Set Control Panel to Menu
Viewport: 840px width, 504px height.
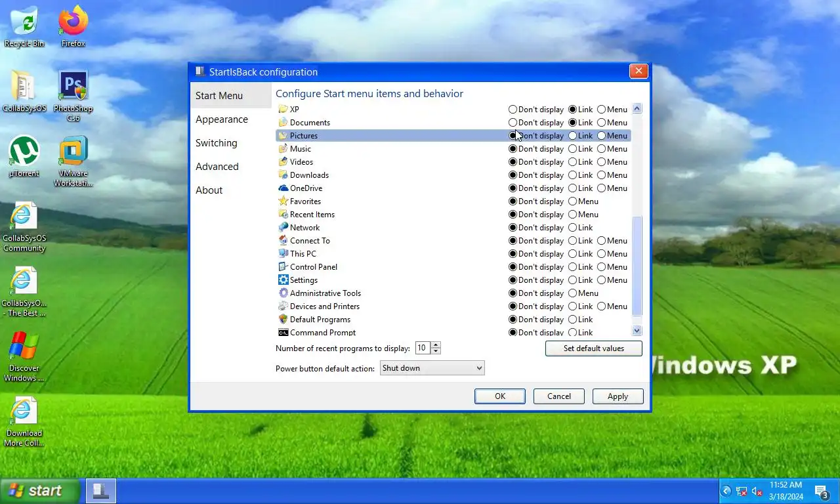(601, 267)
